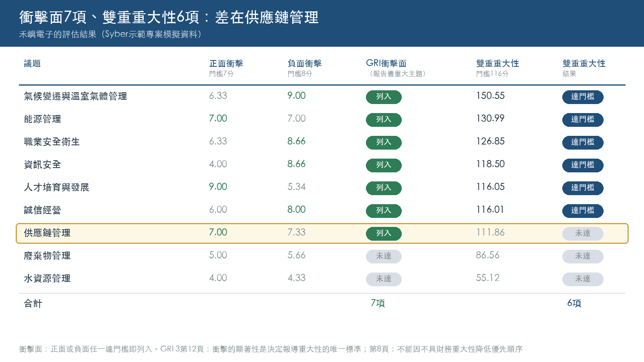The width and height of the screenshot is (644, 362).
Task: Click the "GRI衝擊面" column header
Action: 386,64
